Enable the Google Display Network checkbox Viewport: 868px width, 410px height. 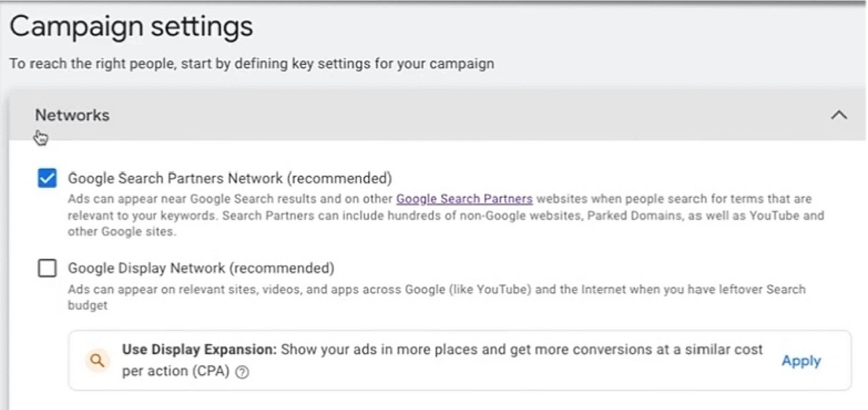coord(47,268)
